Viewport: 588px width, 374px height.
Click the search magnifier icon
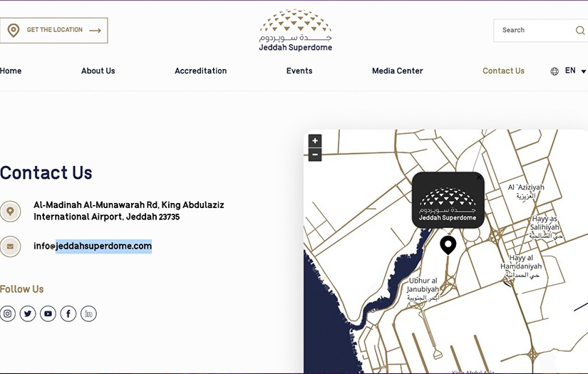pos(579,30)
